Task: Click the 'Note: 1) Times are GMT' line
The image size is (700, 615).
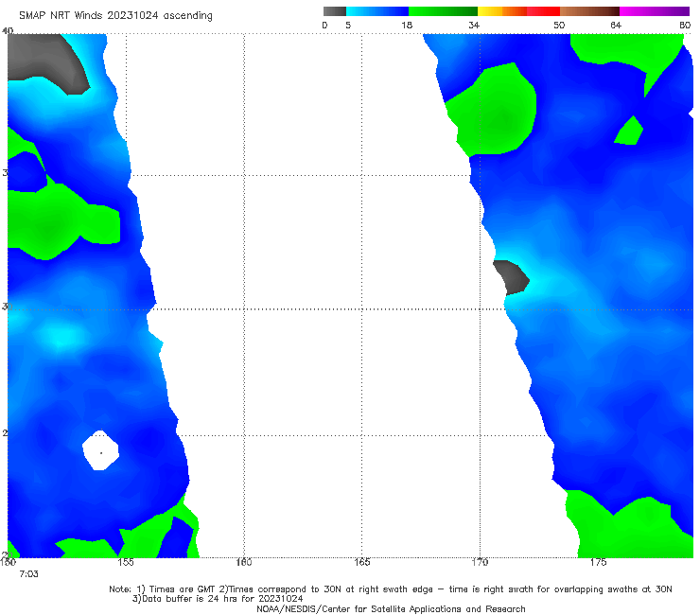Action: pyautogui.click(x=390, y=589)
